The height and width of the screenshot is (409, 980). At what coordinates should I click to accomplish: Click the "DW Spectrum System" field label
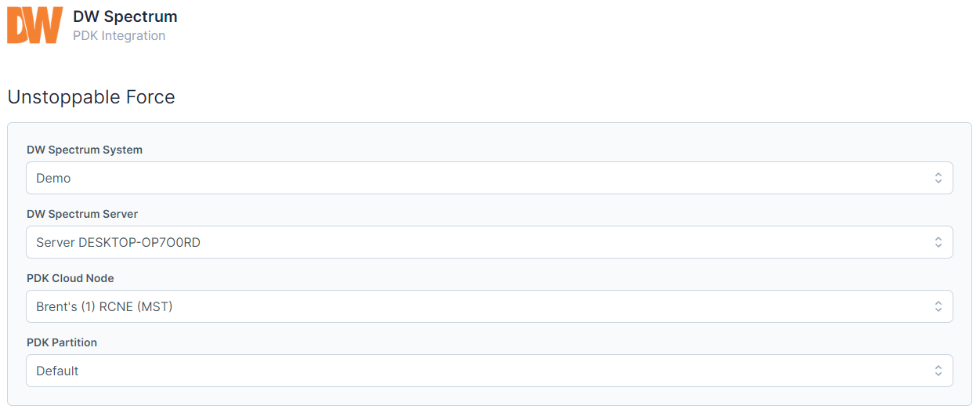click(x=85, y=150)
